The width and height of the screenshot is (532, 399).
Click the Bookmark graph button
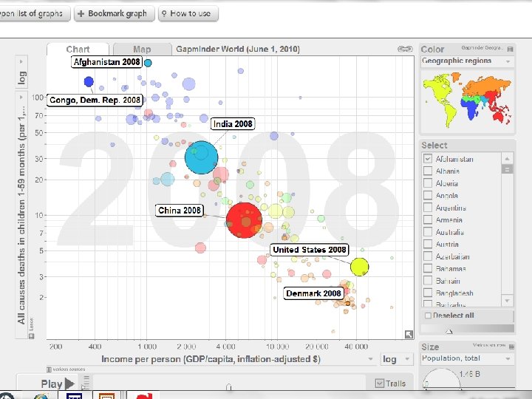tap(115, 13)
